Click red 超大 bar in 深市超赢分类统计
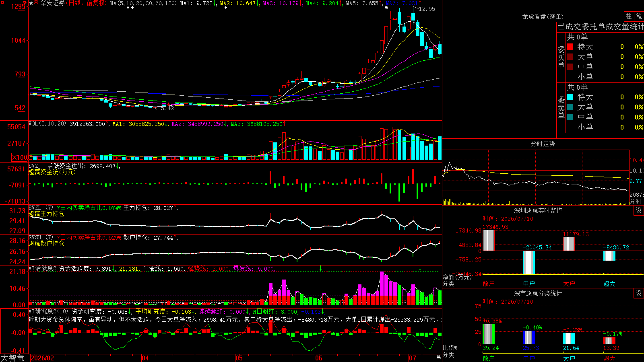 [x=609, y=341]
